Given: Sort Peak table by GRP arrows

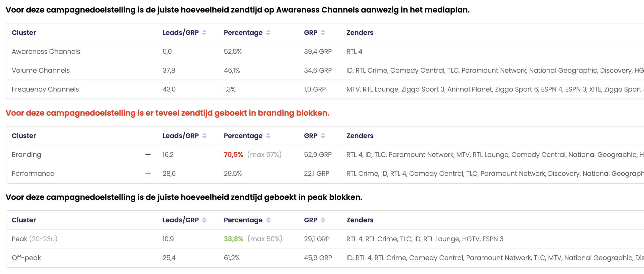Looking at the screenshot, I should pyautogui.click(x=323, y=220).
